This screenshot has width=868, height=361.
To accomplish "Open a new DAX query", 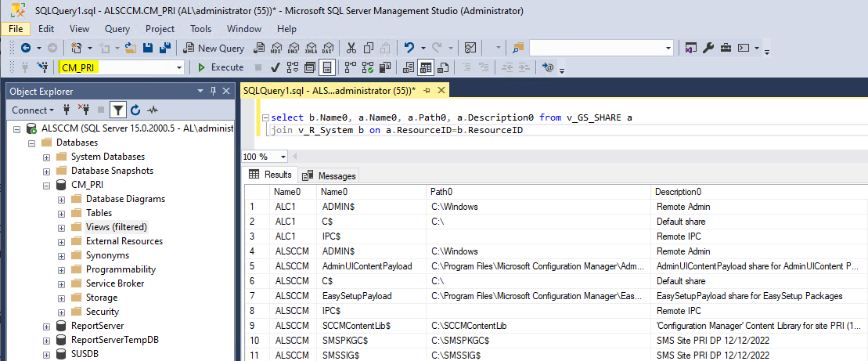I will click(x=330, y=49).
